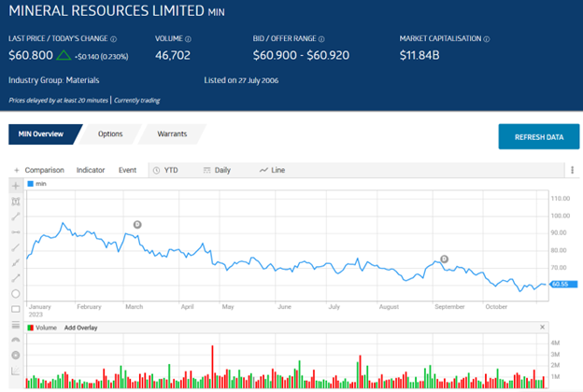The image size is (583, 392).
Task: Select the text annotation drawing tool
Action: [16, 202]
